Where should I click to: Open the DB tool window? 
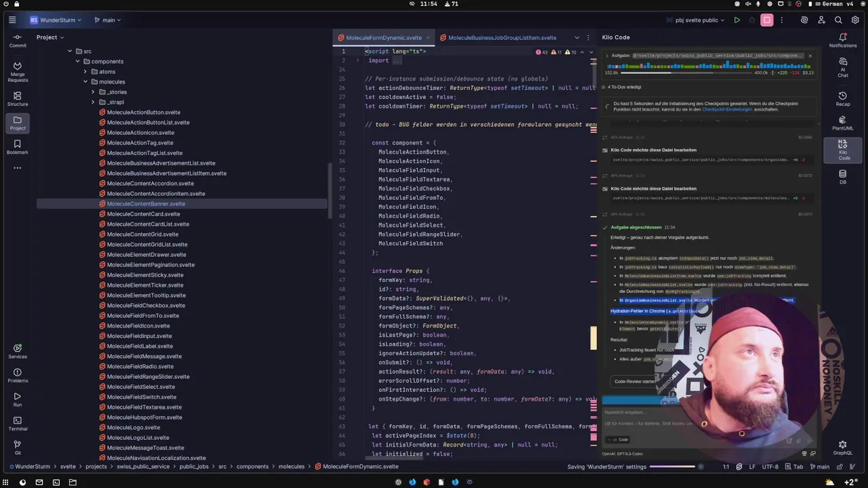(843, 178)
